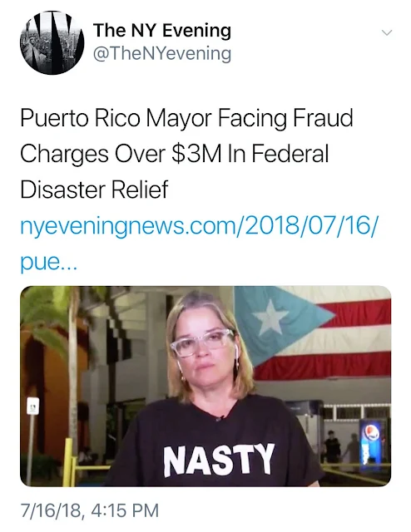The image size is (411, 532).
Task: Click the white star on the flag
Action: pos(270,316)
